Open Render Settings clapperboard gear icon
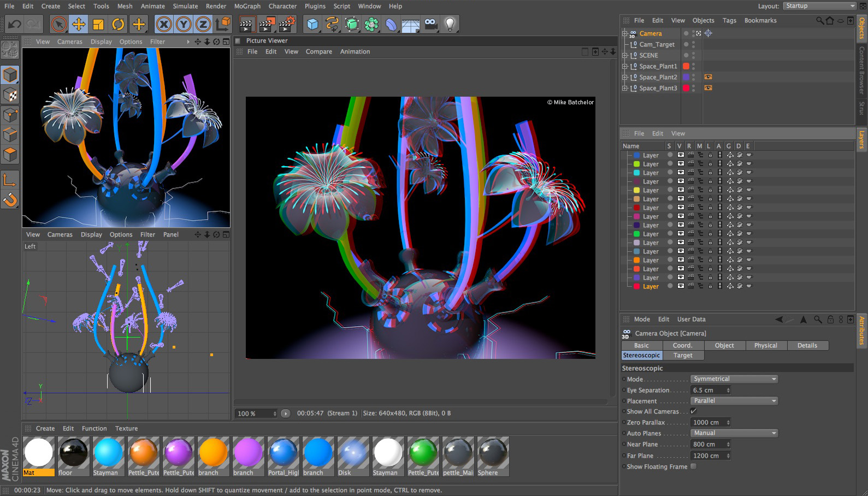The width and height of the screenshot is (868, 496). tap(287, 24)
